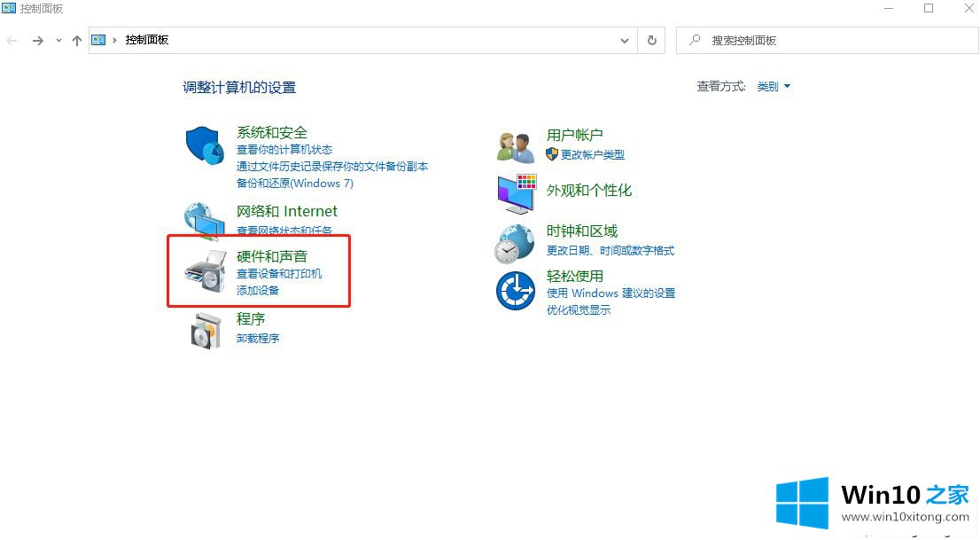Click the search magnifier icon
This screenshot has width=980, height=540.
(695, 40)
